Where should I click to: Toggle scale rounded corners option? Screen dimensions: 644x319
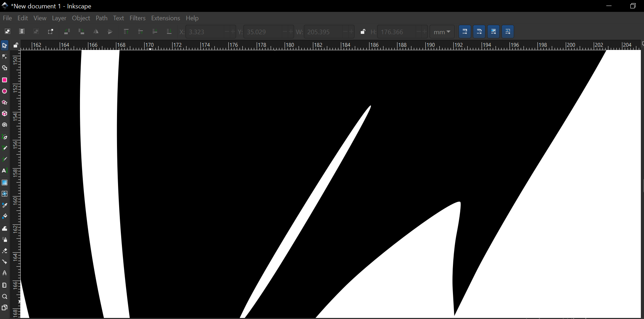[x=479, y=32]
